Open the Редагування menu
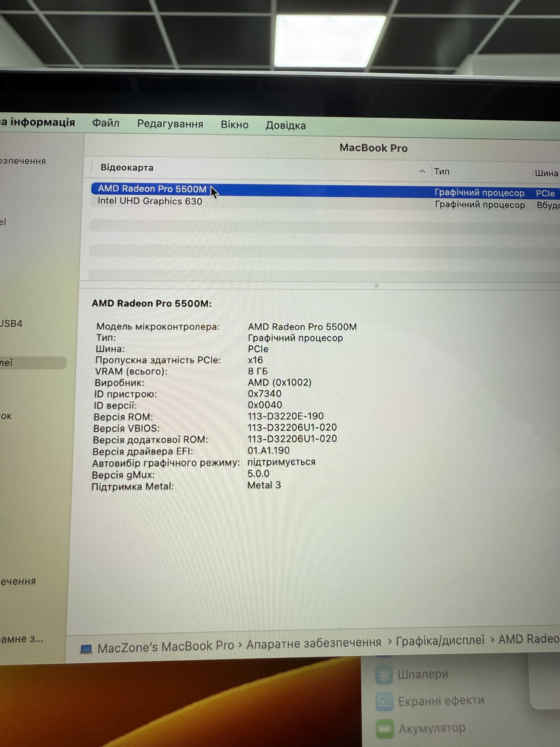The image size is (560, 747). 170,124
